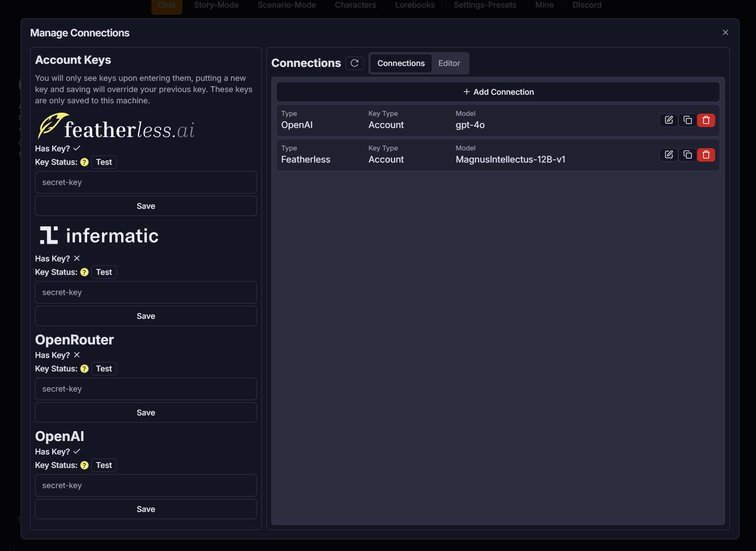Edit the Featherless MagnusIntellectus connection
This screenshot has width=756, height=551.
click(x=668, y=154)
